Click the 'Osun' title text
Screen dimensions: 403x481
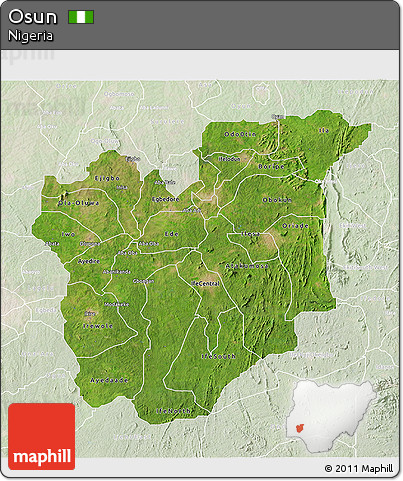pyautogui.click(x=33, y=17)
